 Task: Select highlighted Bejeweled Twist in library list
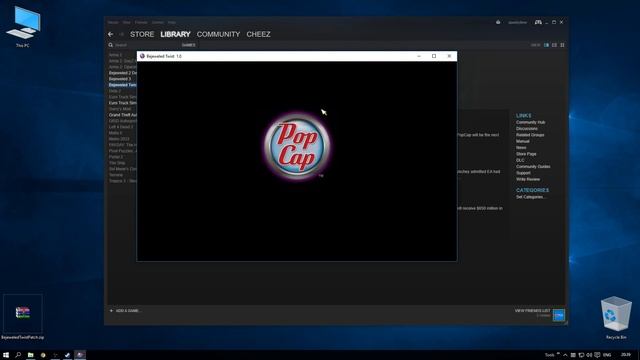(122, 85)
